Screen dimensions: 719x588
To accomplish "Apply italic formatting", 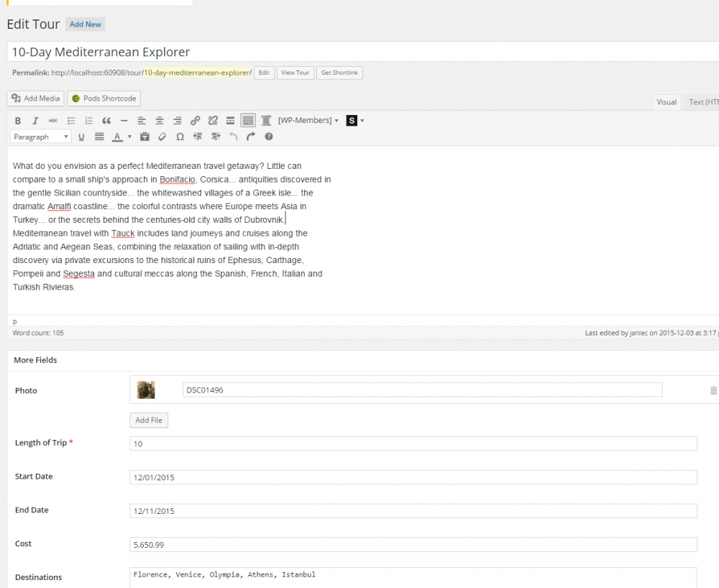I will click(x=35, y=121).
